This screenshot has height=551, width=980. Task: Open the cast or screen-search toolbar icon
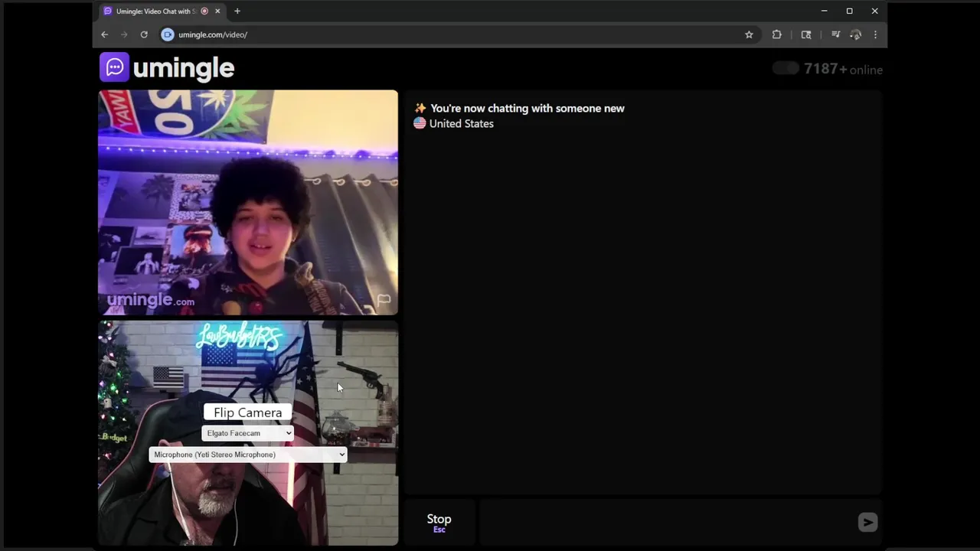pyautogui.click(x=806, y=34)
